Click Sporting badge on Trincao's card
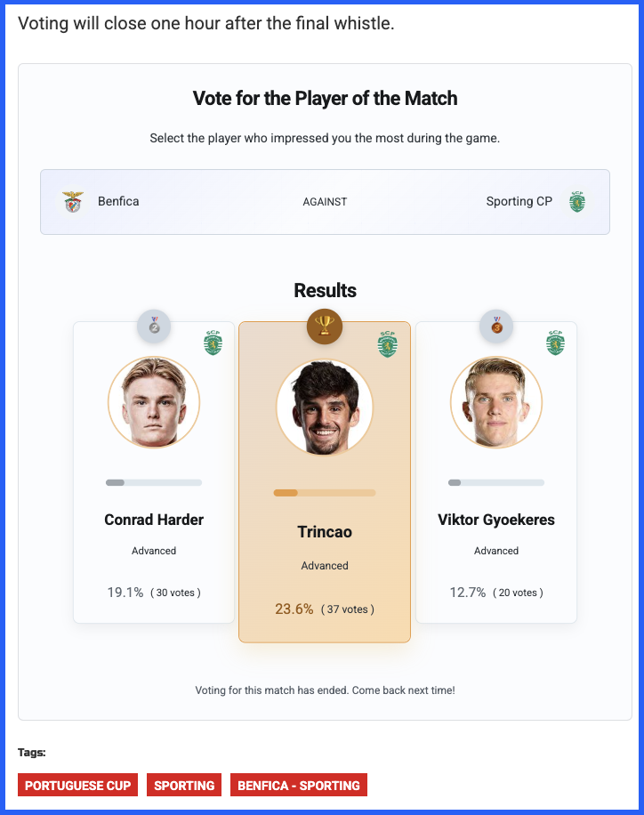 (387, 344)
